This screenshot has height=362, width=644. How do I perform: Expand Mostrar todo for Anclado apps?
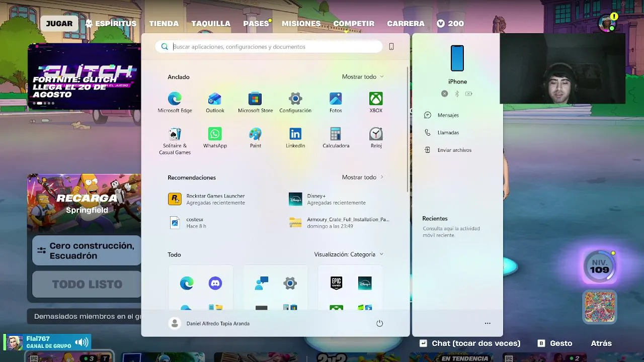point(363,77)
